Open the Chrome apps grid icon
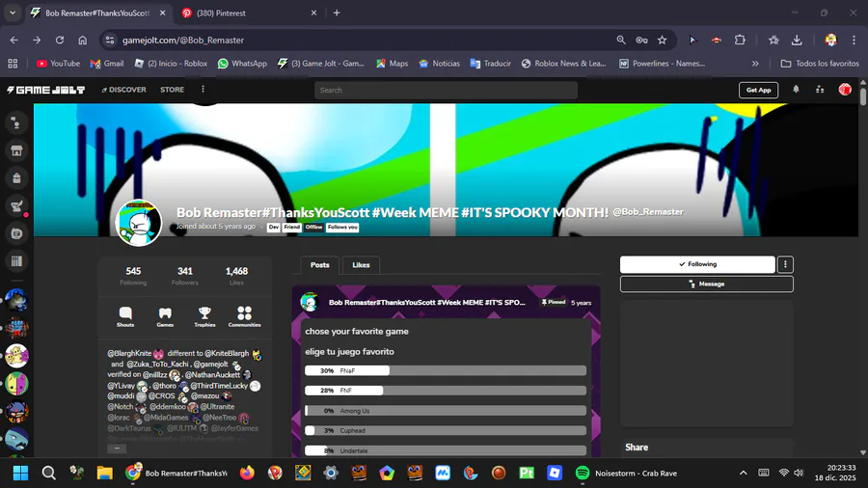 click(13, 64)
